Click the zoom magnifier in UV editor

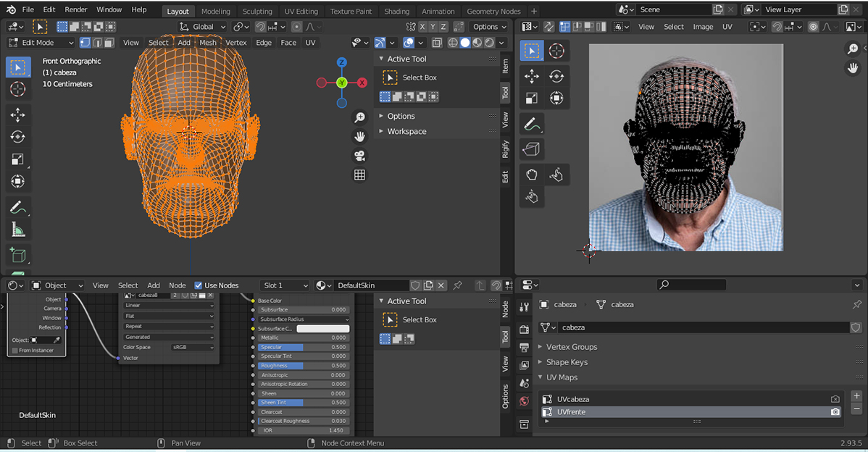tap(853, 49)
